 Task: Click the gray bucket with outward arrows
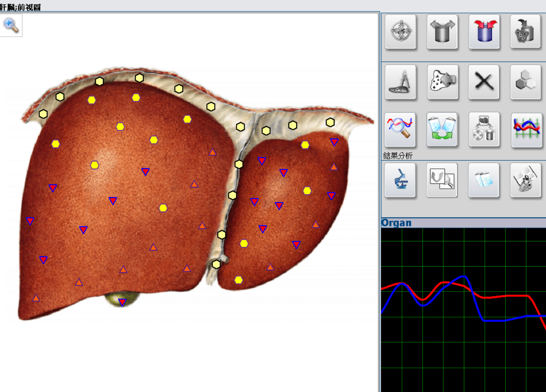442,32
